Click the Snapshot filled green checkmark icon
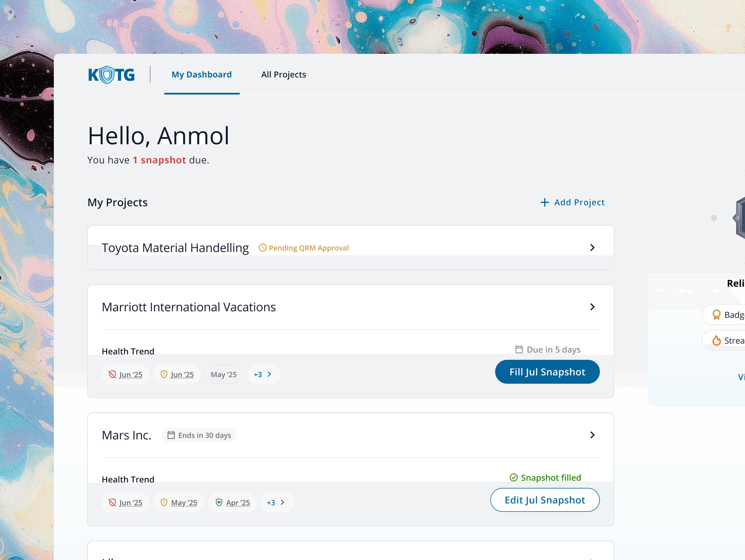The height and width of the screenshot is (560, 745). pos(514,477)
